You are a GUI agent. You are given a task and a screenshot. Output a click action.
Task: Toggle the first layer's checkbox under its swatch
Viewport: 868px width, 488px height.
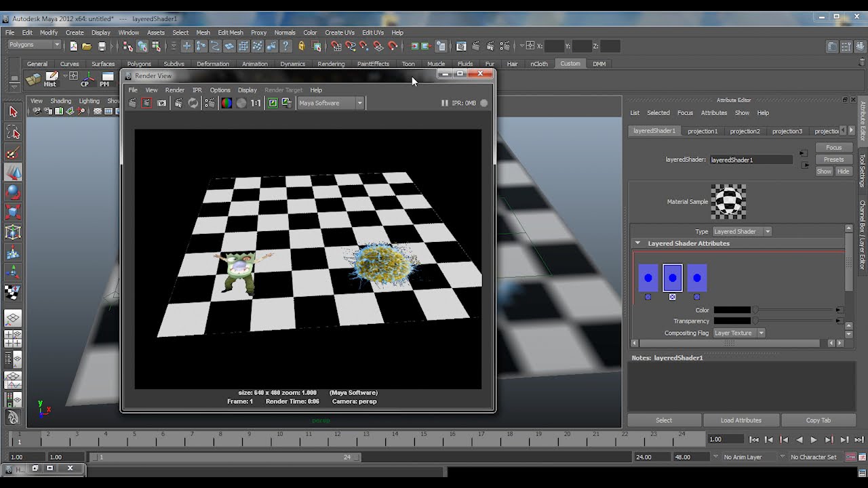(648, 297)
